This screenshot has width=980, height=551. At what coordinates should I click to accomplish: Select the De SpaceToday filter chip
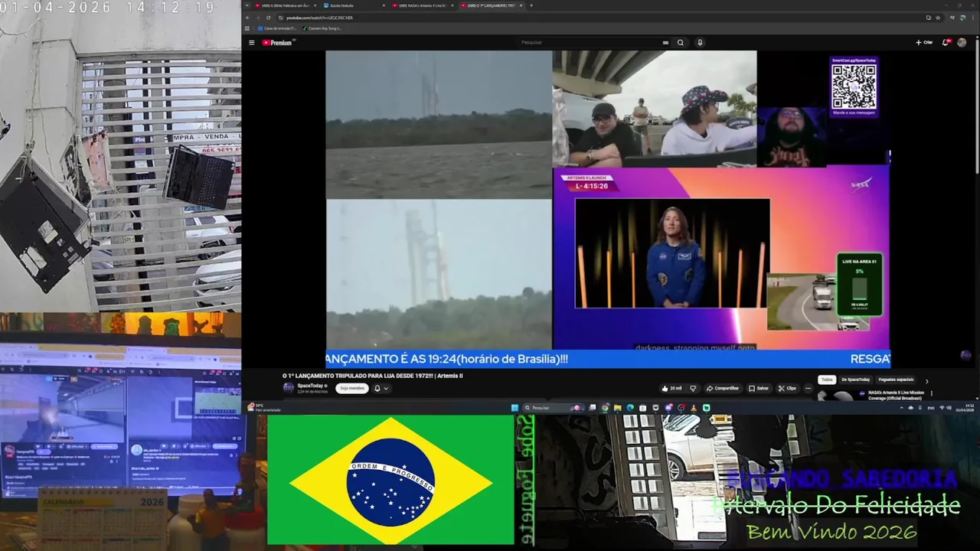click(x=856, y=380)
